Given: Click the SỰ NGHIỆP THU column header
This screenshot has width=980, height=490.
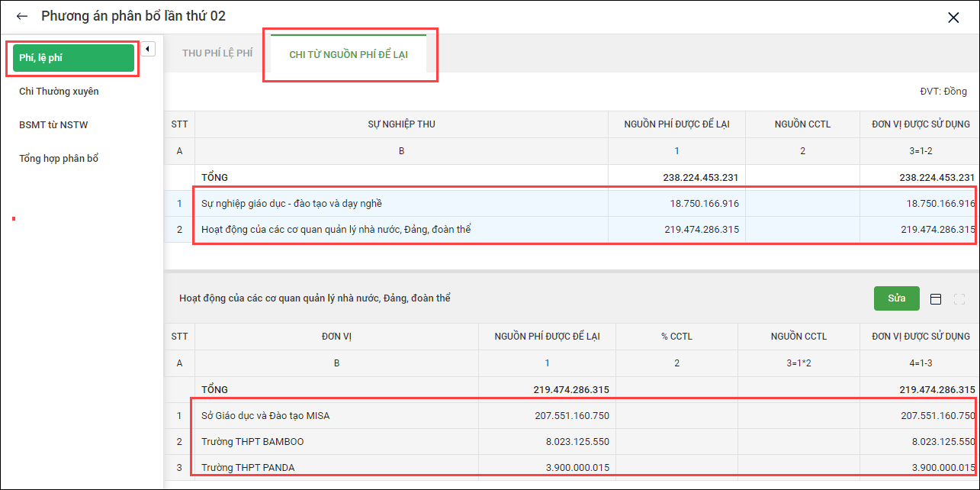Looking at the screenshot, I should [401, 124].
